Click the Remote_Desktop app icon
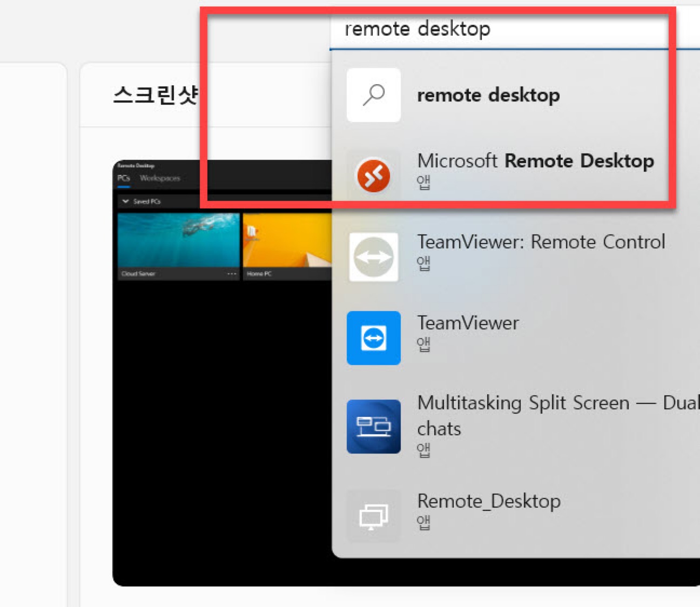 tap(374, 516)
